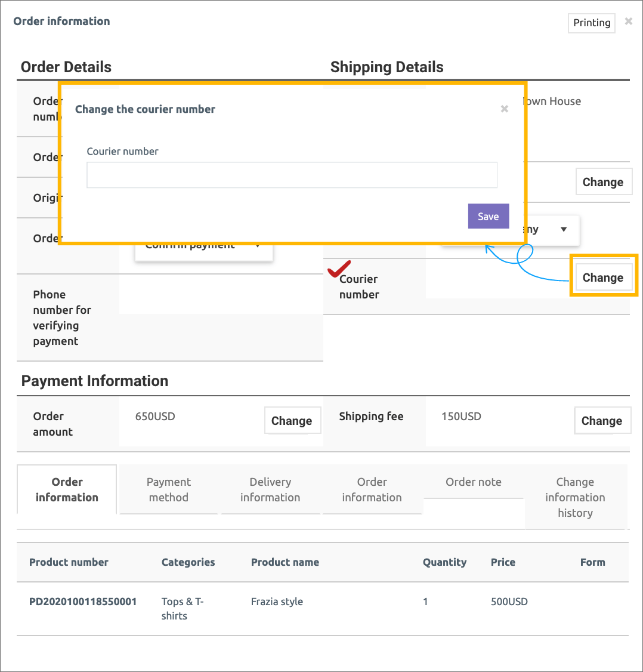Click the highlighted Change button for courier number

pos(602,278)
